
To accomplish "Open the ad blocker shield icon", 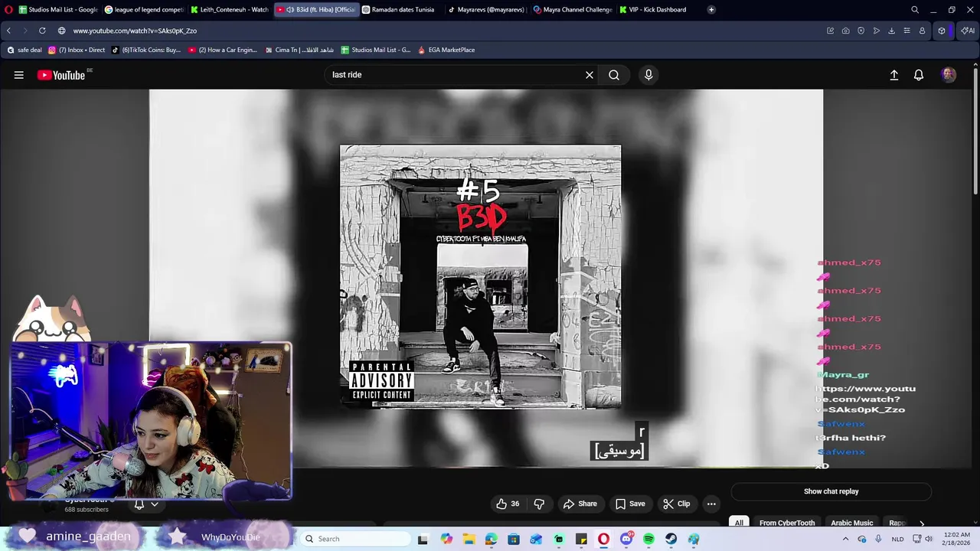I will (861, 31).
